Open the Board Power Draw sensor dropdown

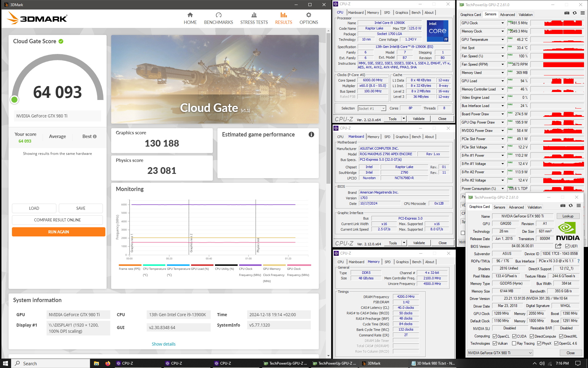pos(503,114)
